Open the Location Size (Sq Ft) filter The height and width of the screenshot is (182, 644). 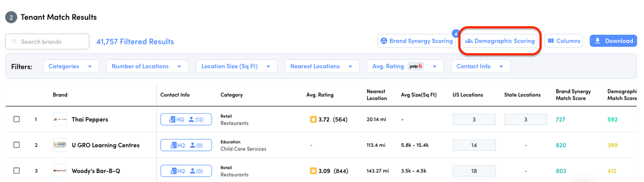click(236, 66)
